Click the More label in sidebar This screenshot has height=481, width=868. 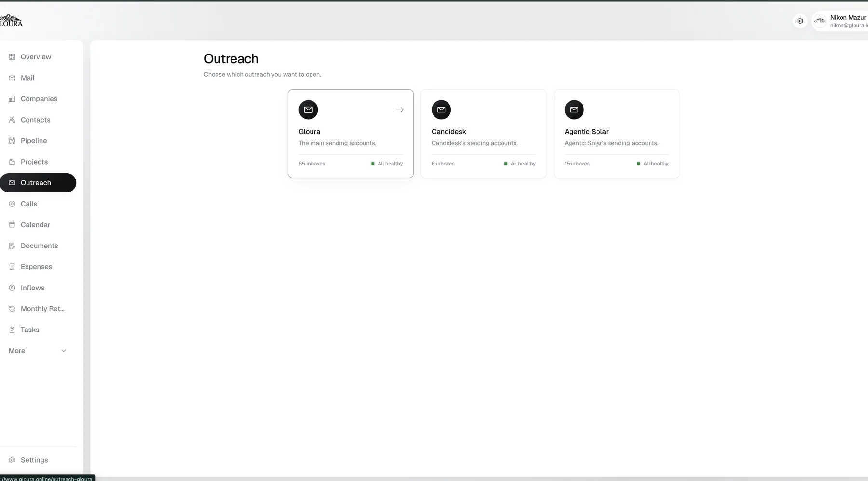(17, 351)
